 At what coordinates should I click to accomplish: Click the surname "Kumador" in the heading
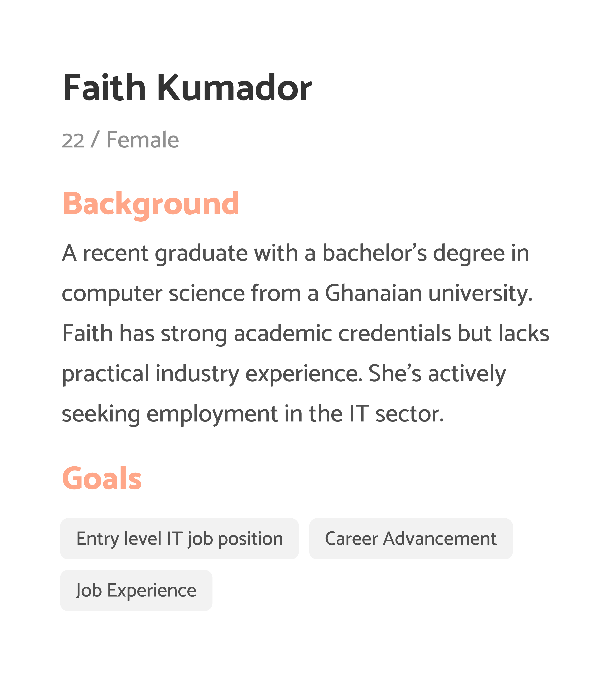tap(234, 88)
